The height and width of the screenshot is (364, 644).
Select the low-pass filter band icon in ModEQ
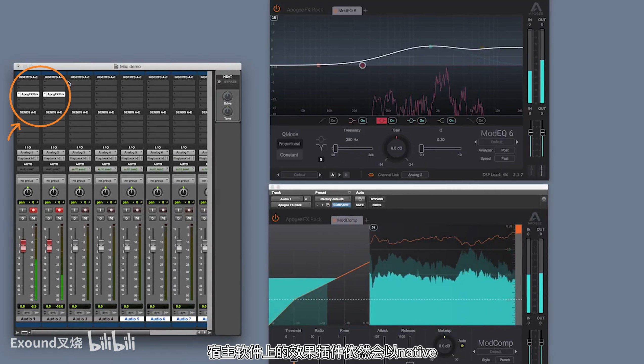(x=470, y=121)
